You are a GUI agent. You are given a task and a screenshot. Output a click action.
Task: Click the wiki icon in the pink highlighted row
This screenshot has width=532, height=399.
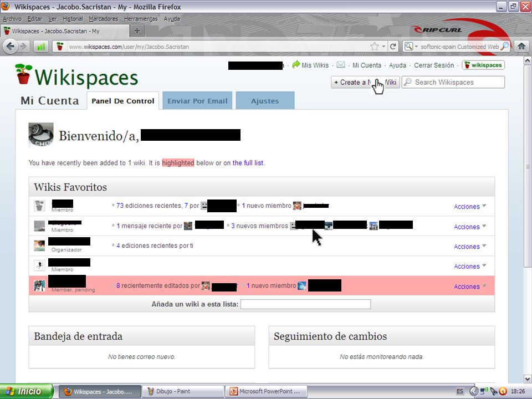39,286
